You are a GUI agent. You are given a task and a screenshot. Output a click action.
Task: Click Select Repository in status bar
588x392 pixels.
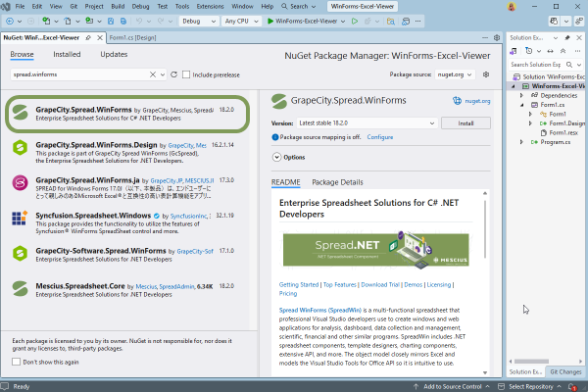tap(529, 387)
